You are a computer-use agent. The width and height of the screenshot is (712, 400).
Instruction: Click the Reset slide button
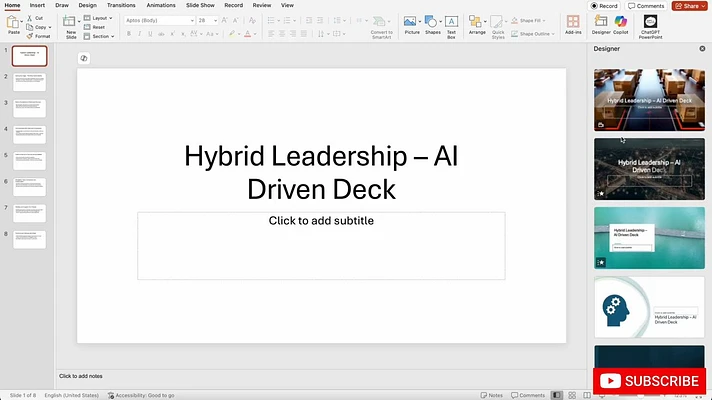95,27
